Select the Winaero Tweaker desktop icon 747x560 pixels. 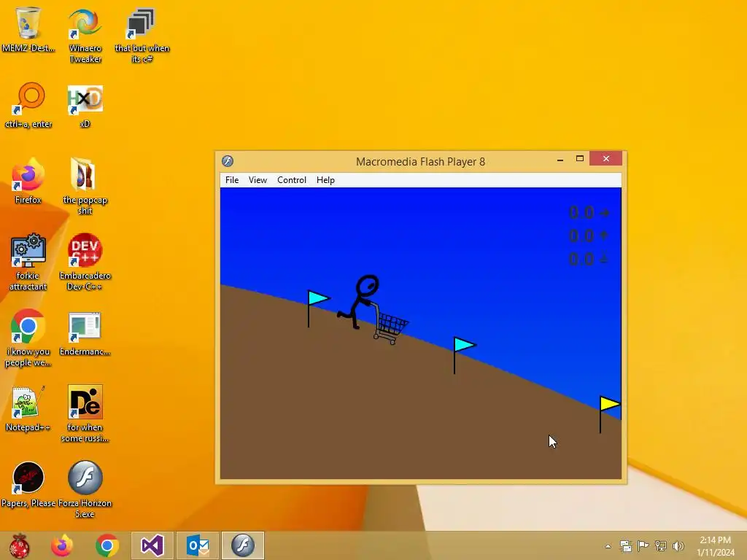(85, 36)
